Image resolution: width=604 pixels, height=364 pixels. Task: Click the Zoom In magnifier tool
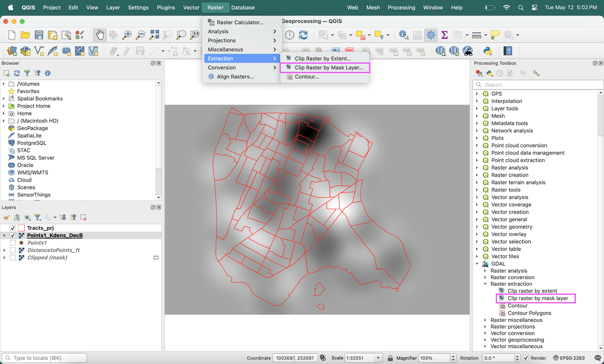pyautogui.click(x=127, y=35)
